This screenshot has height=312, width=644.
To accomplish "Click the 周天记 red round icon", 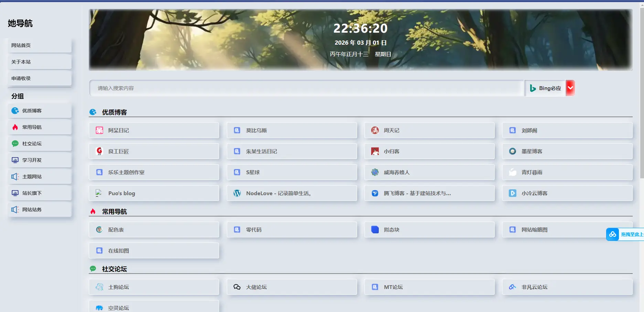I will pyautogui.click(x=375, y=131).
